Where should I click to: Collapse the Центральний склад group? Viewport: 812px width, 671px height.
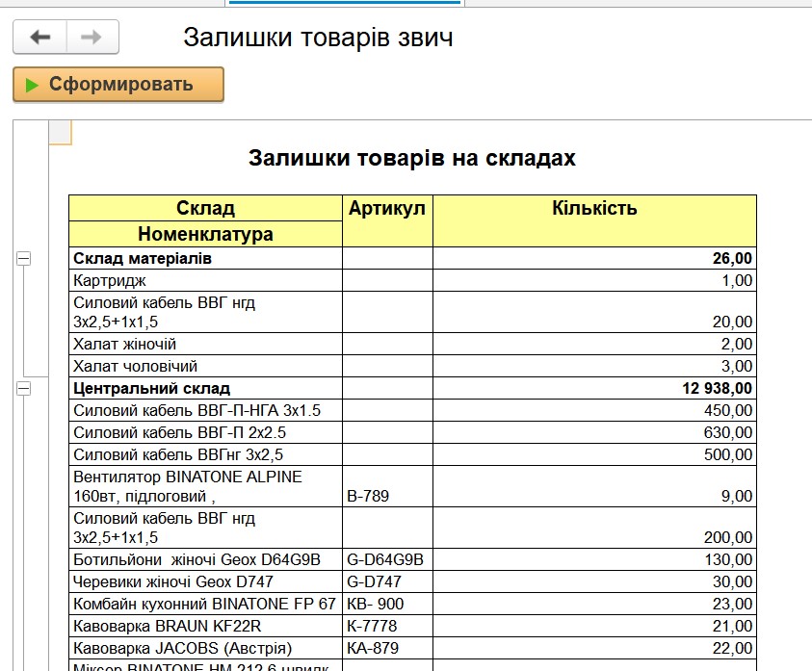[24, 388]
